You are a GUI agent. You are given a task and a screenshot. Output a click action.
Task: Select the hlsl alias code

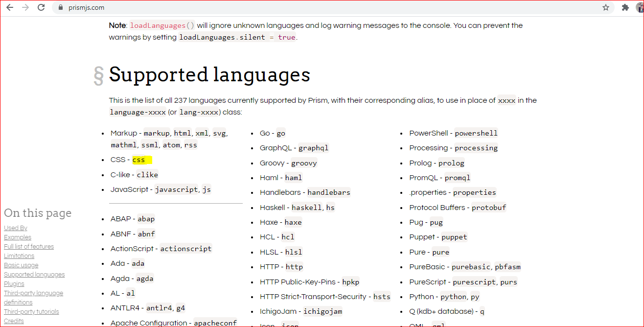click(294, 252)
